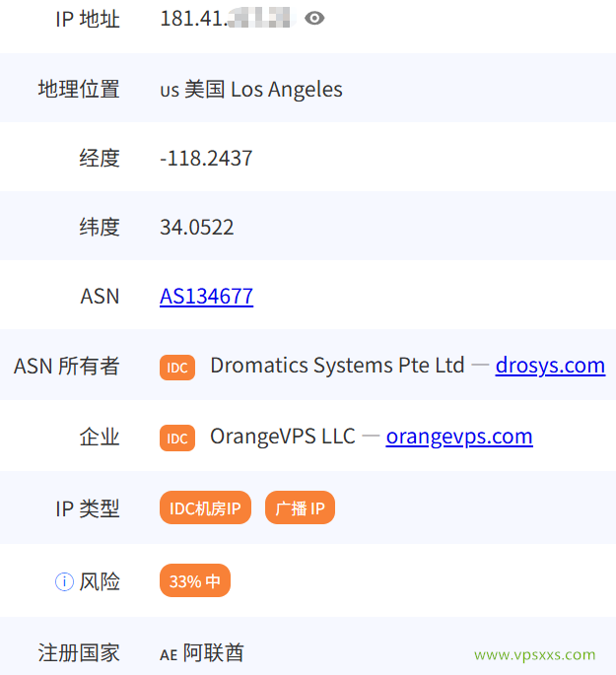Select the registered country 'AE 阿联酋'
The image size is (616, 675).
[x=202, y=653]
